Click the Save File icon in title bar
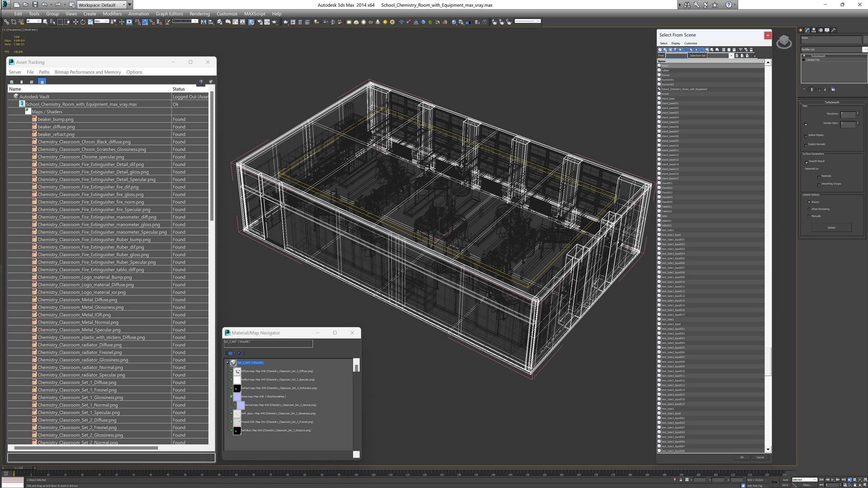This screenshot has width=868, height=488. click(x=35, y=5)
